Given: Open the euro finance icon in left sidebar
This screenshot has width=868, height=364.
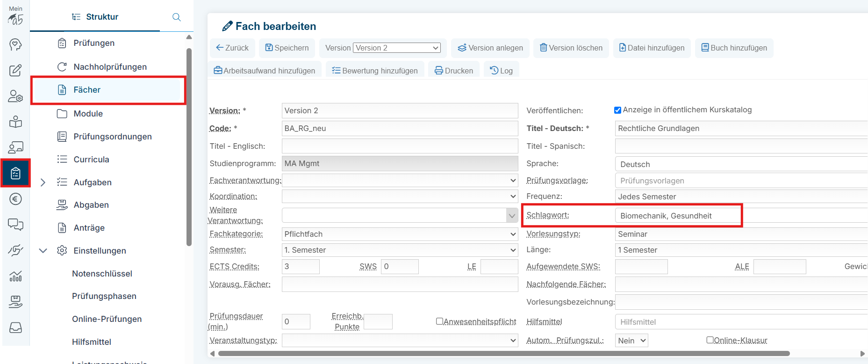Looking at the screenshot, I should point(15,199).
